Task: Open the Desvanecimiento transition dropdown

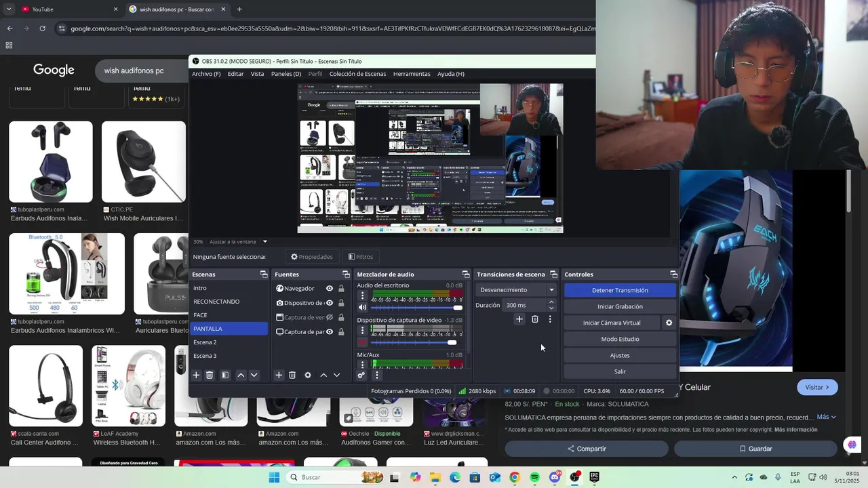Action: (x=516, y=289)
